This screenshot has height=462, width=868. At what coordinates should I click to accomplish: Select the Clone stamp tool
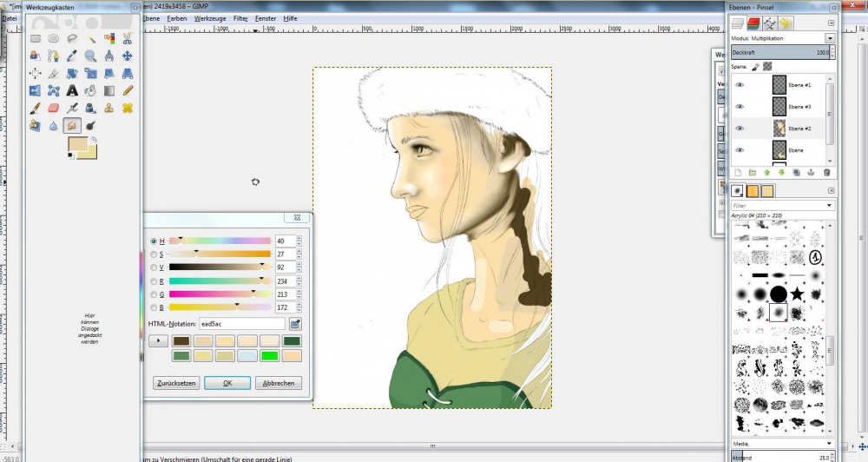point(109,108)
